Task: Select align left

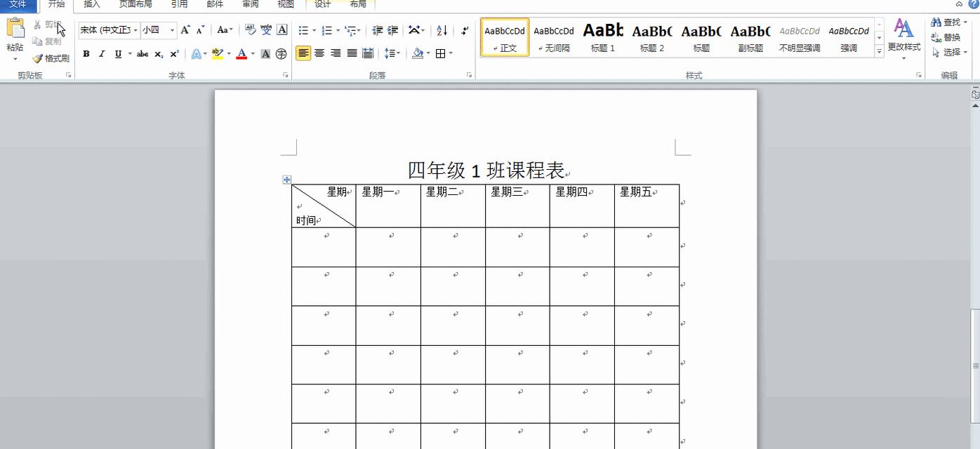Action: (303, 53)
